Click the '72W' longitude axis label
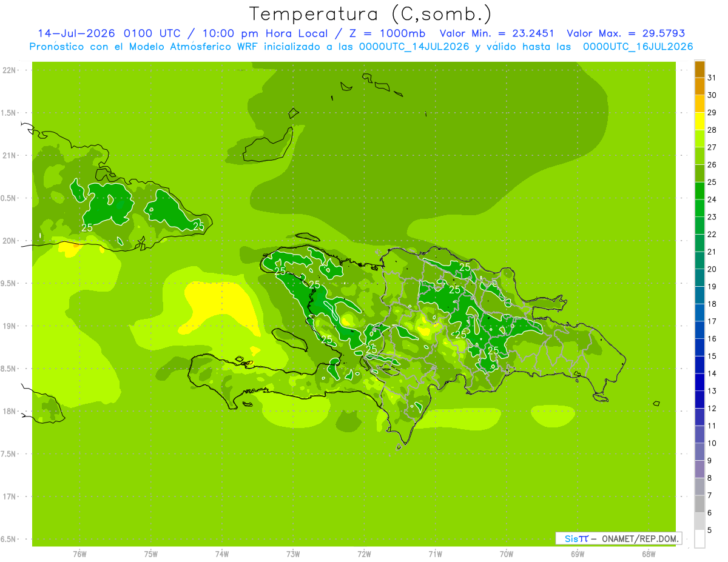Screen dimensions: 728x562 click(364, 554)
